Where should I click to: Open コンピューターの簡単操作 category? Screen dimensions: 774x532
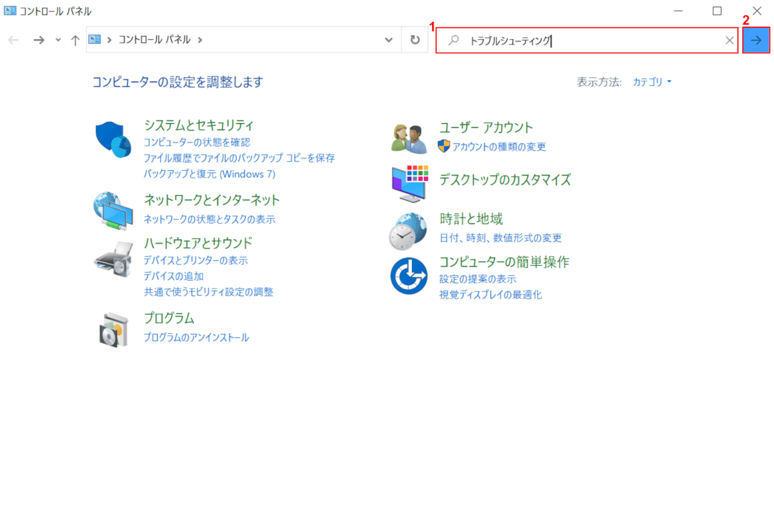(x=504, y=262)
